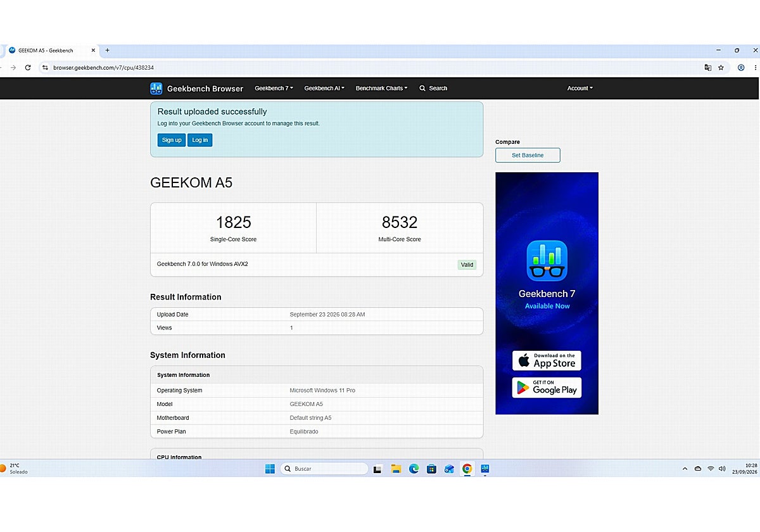
Task: Open the Chrome three-dot menu
Action: pyautogui.click(x=756, y=68)
